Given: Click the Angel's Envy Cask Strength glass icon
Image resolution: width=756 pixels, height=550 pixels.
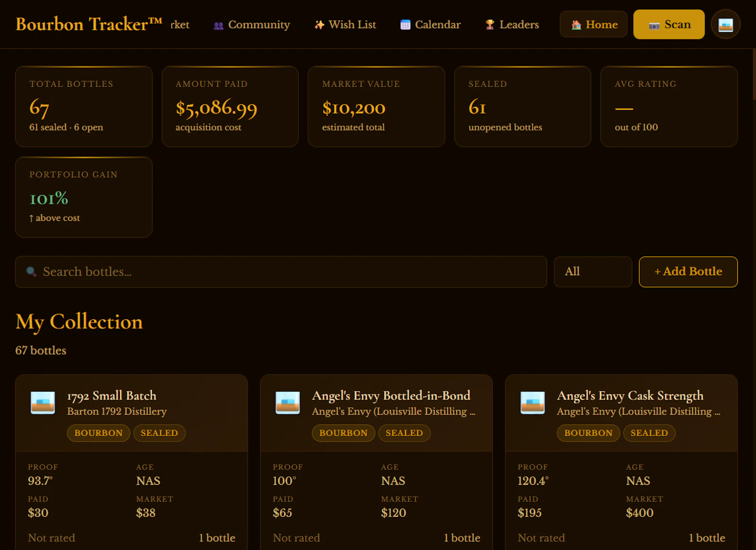Looking at the screenshot, I should pos(533,403).
